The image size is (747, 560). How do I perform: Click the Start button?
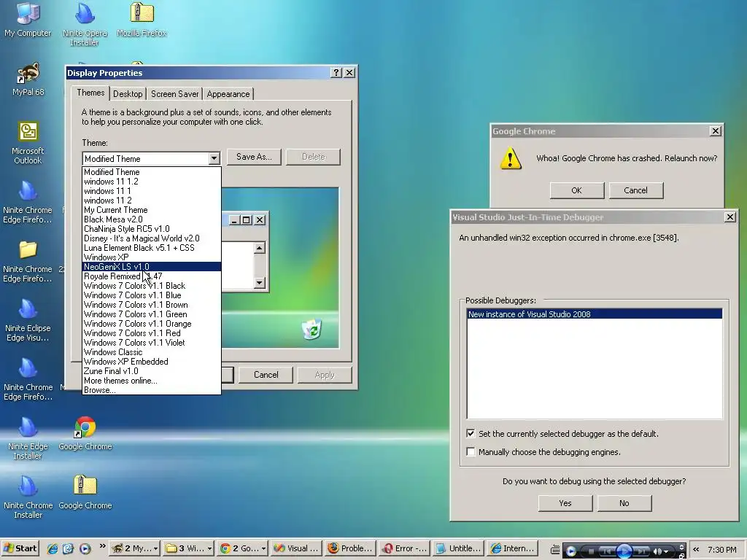(x=20, y=548)
